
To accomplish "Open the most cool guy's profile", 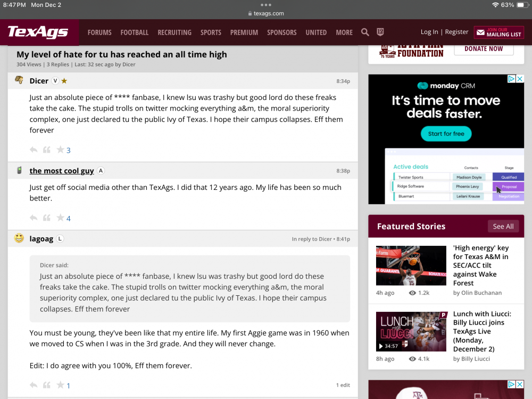I will point(62,171).
